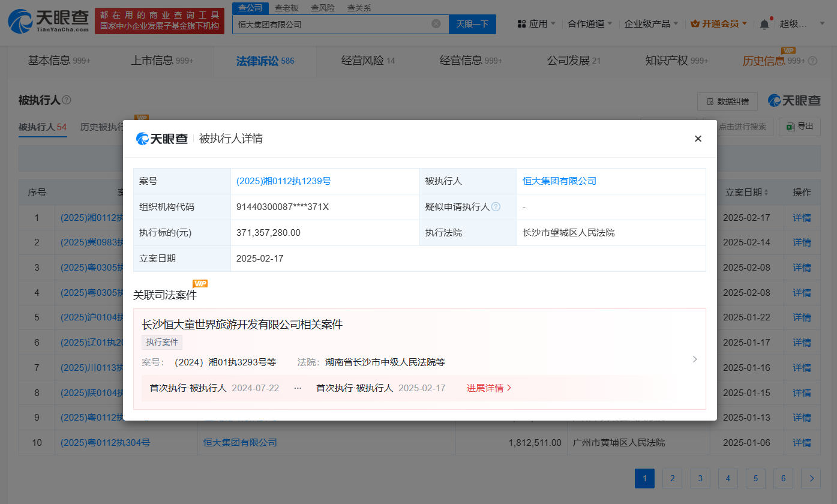The image size is (837, 504).
Task: Click the sort arrows on 立案日期 column
Action: pos(766,193)
